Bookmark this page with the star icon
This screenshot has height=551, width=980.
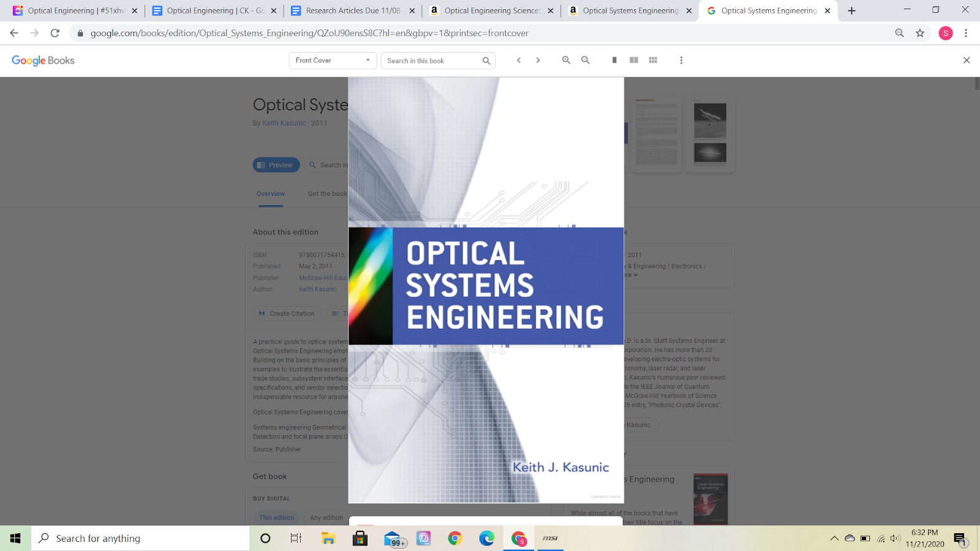[x=920, y=33]
